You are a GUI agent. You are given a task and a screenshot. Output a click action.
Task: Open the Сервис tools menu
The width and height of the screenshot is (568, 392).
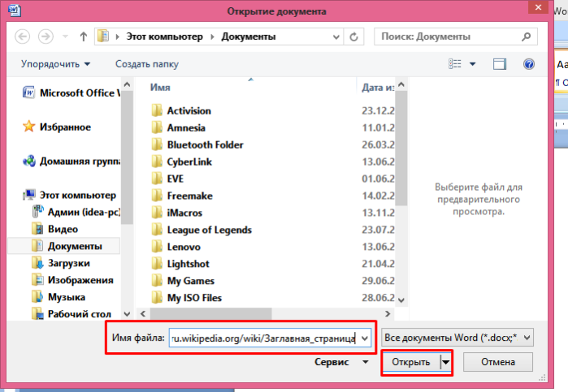341,362
